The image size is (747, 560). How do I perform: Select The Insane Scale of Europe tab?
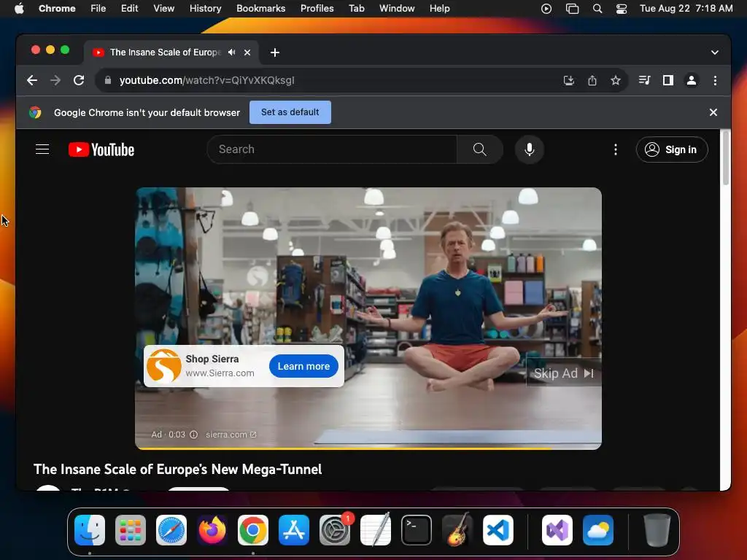(x=166, y=52)
